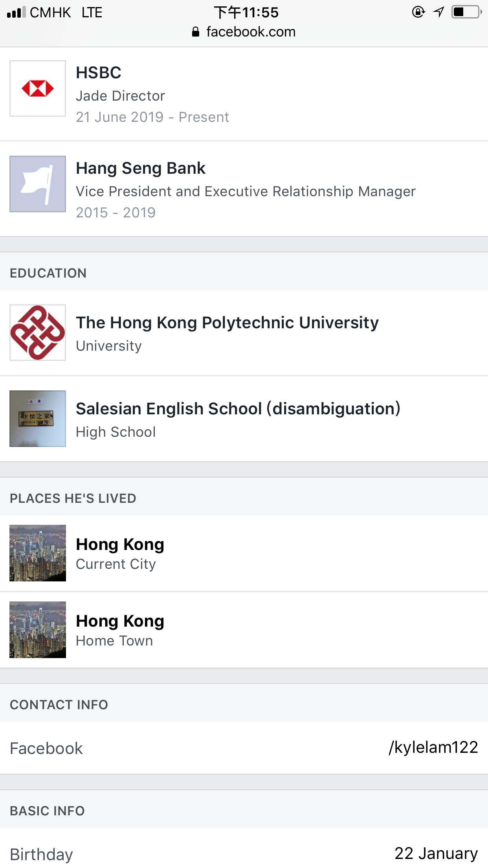This screenshot has width=488, height=868.
Task: Tap the Polytechnic University logo icon
Action: pos(38,333)
